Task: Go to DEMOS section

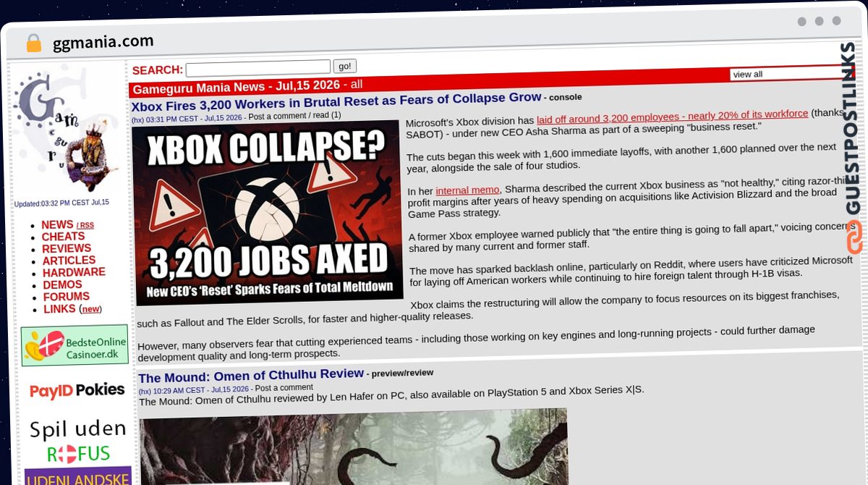Action: tap(63, 284)
